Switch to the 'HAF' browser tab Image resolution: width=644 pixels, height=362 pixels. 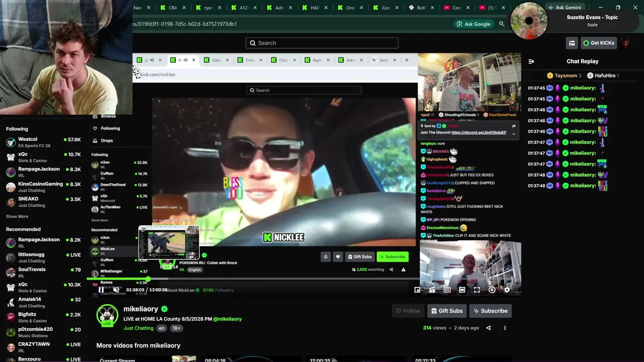coord(315,8)
